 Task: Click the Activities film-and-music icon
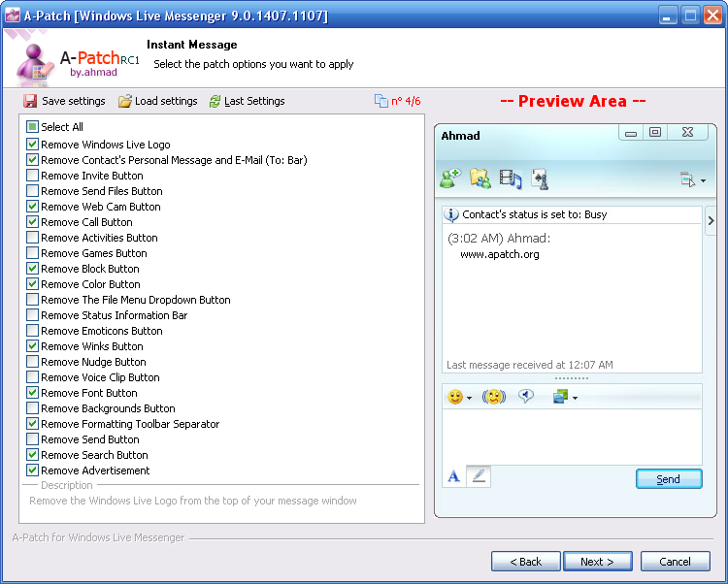coord(511,178)
